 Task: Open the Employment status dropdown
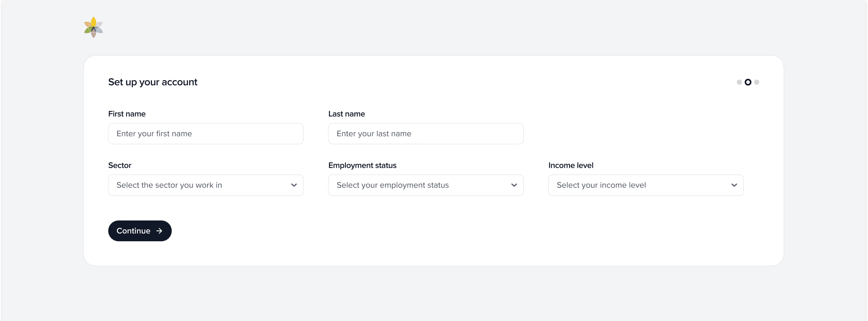[426, 185]
